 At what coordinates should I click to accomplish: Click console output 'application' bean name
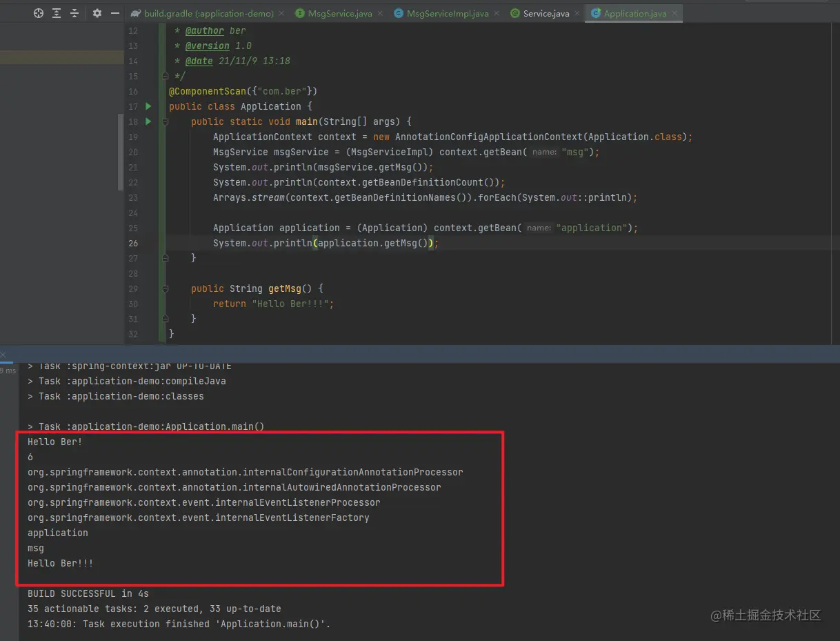[58, 533]
